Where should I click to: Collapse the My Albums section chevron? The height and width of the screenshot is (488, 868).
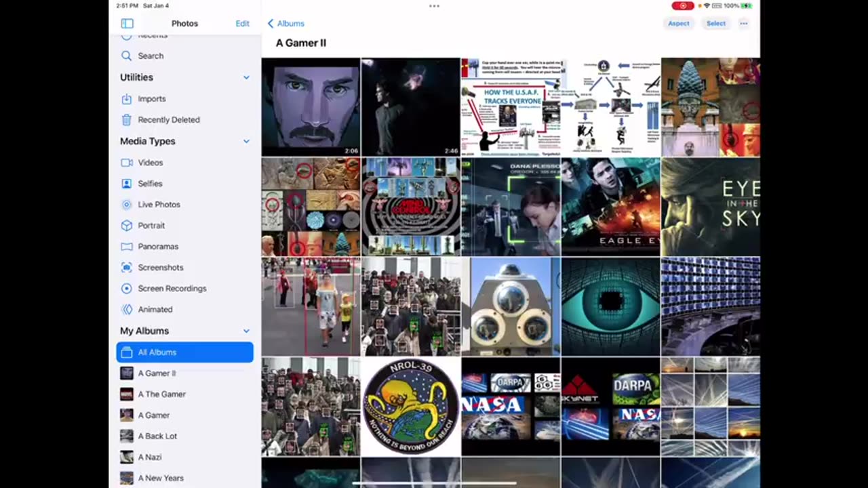tap(246, 331)
